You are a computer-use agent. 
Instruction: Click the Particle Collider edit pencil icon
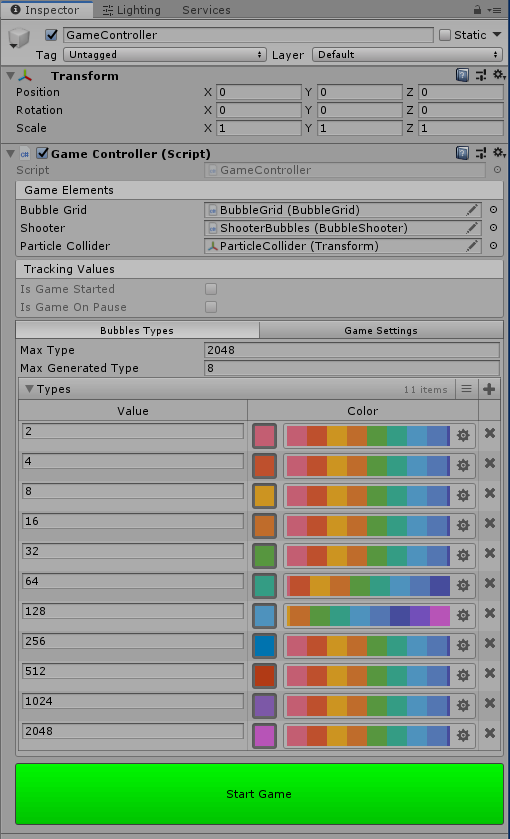(x=471, y=246)
